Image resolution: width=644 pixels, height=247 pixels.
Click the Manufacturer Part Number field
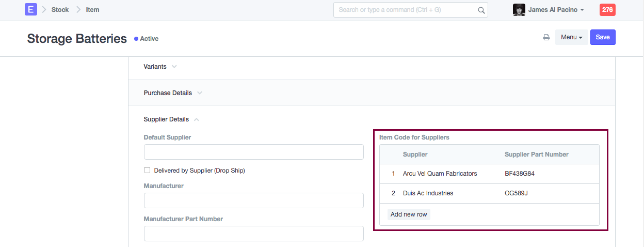pyautogui.click(x=253, y=234)
